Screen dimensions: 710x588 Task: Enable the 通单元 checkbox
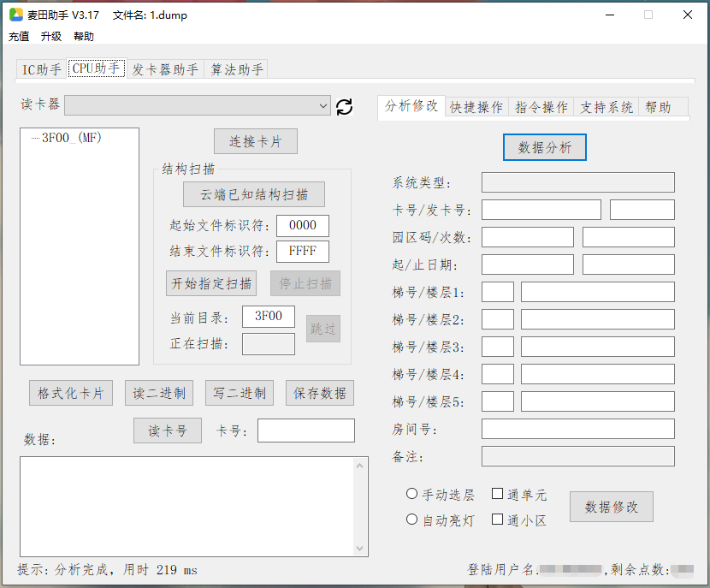[x=497, y=494]
